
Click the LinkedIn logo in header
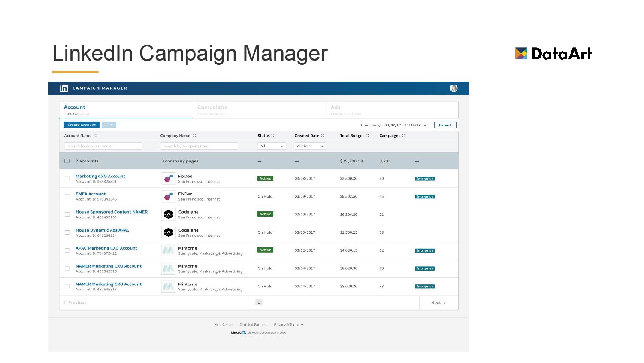(63, 88)
